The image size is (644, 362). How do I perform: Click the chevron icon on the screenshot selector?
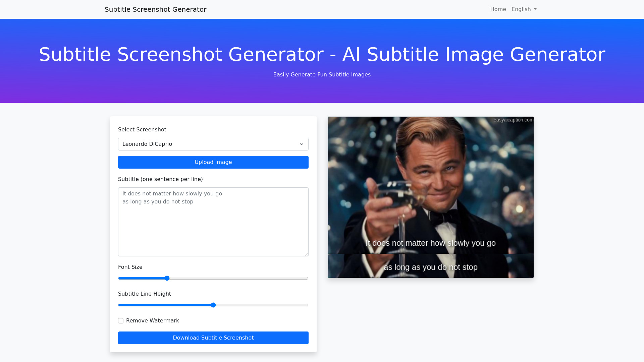coord(301,144)
